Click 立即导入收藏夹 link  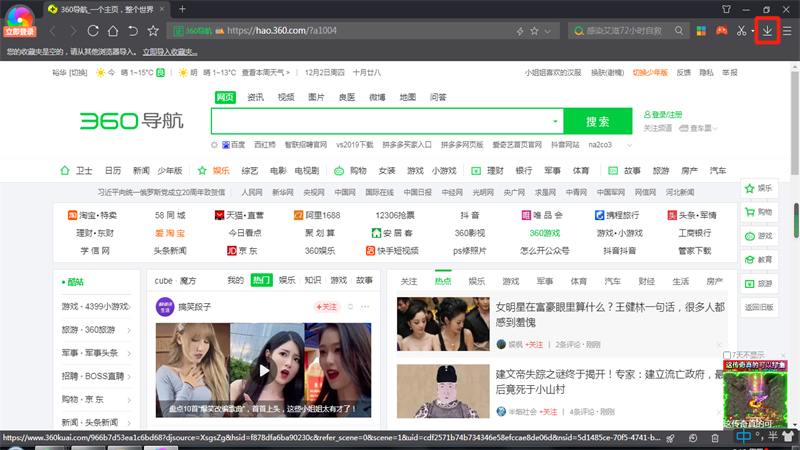click(x=170, y=52)
